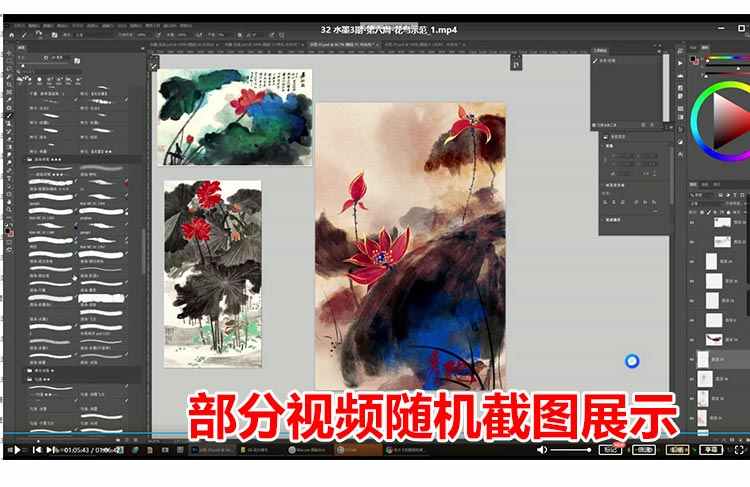This screenshot has width=750, height=487.
Task: Select the Clone Stamp tool
Action: 9,124
